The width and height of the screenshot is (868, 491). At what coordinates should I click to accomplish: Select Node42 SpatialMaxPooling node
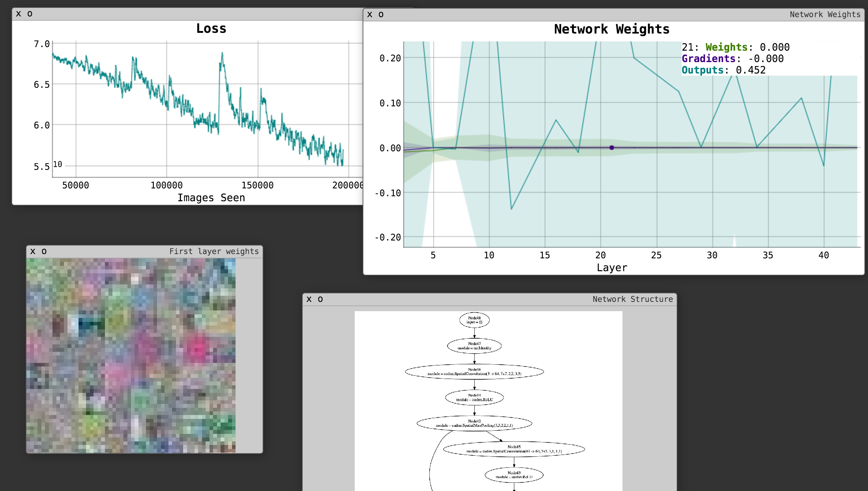[474, 423]
